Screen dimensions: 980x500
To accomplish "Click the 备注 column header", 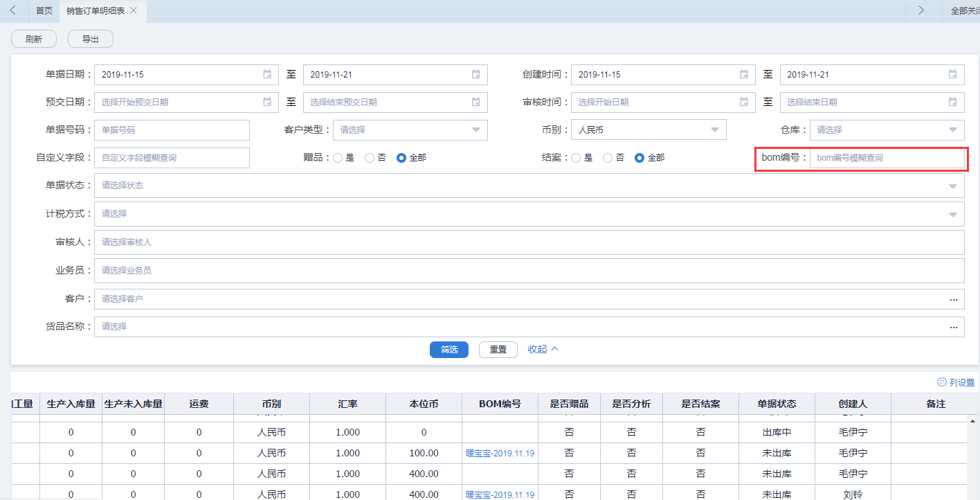I will tap(936, 404).
